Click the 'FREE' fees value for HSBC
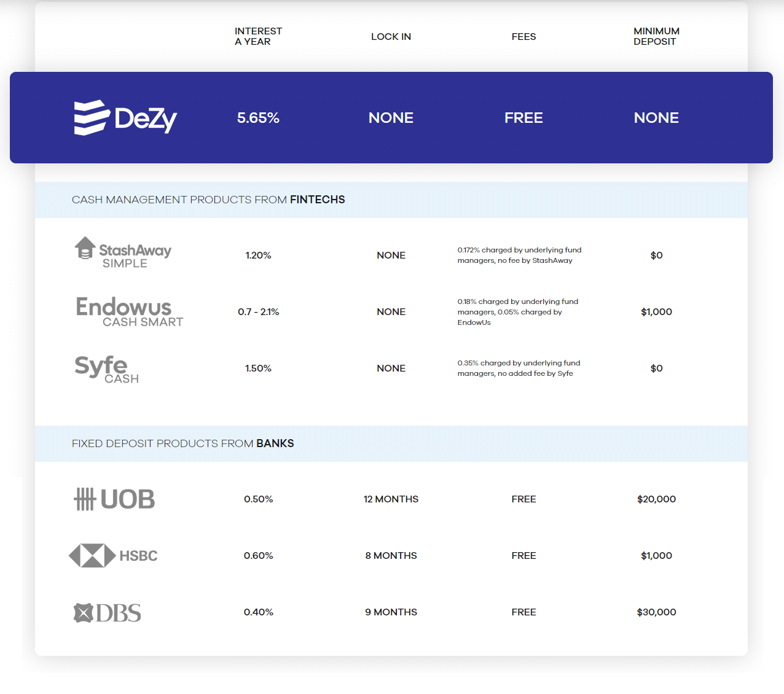 click(523, 556)
